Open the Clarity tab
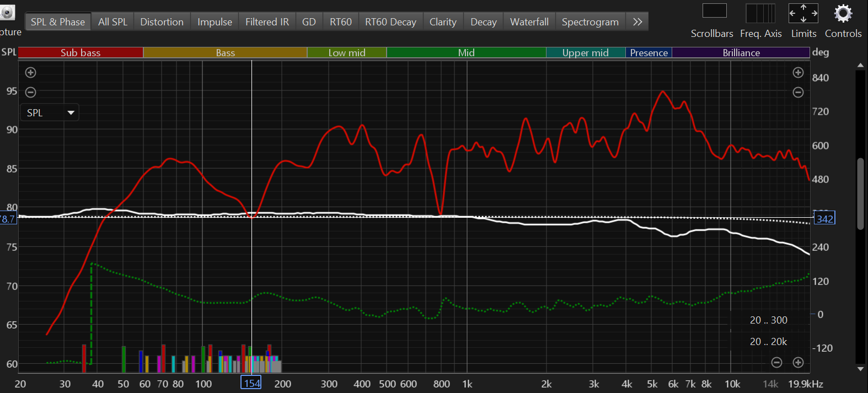Viewport: 868px width, 393px height. 443,22
